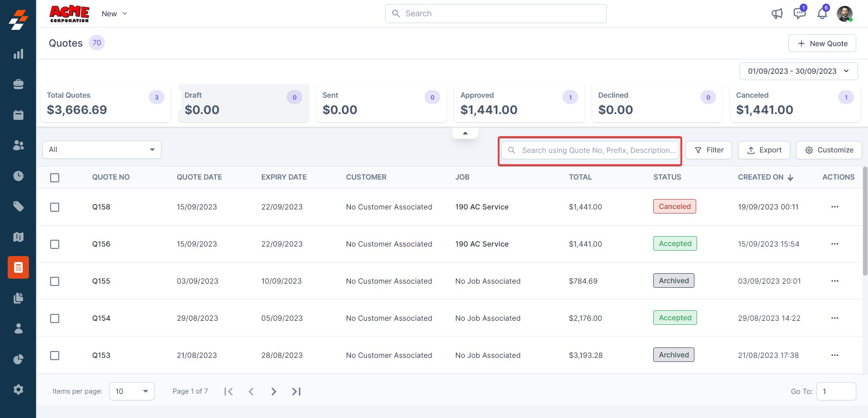The width and height of the screenshot is (868, 418).
Task: Open the All quotes filter dropdown
Action: point(102,150)
